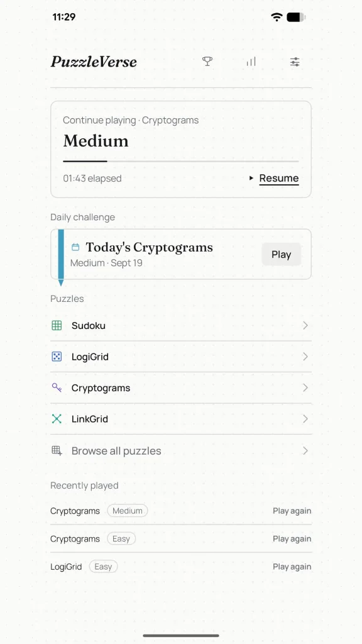The width and height of the screenshot is (362, 644).
Task: Open the sliders settings icon
Action: pos(295,62)
